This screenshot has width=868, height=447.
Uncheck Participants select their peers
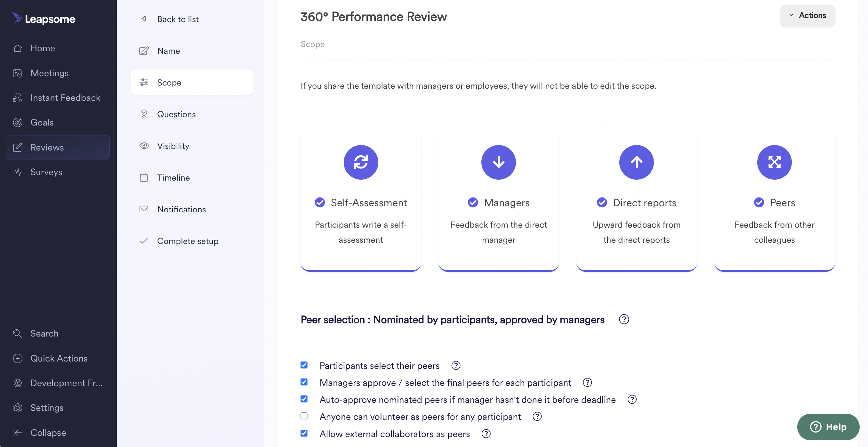point(304,365)
